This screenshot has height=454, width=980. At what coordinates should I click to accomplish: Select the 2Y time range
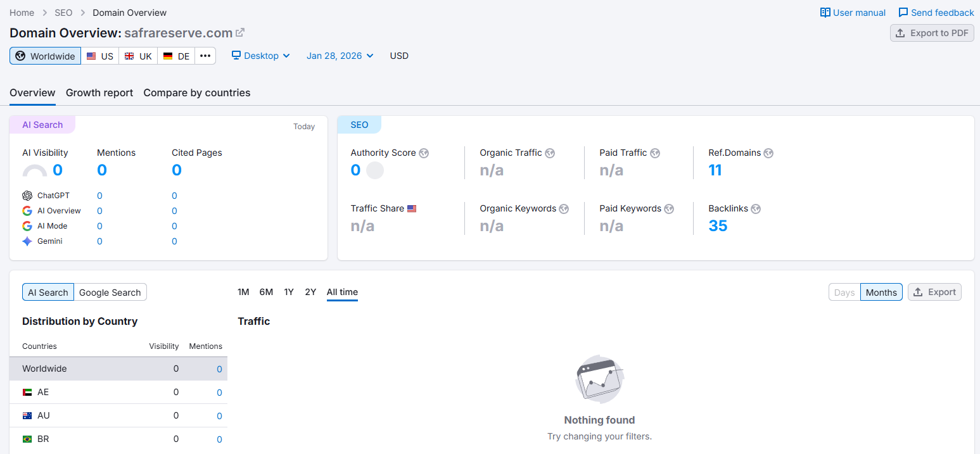coord(310,292)
